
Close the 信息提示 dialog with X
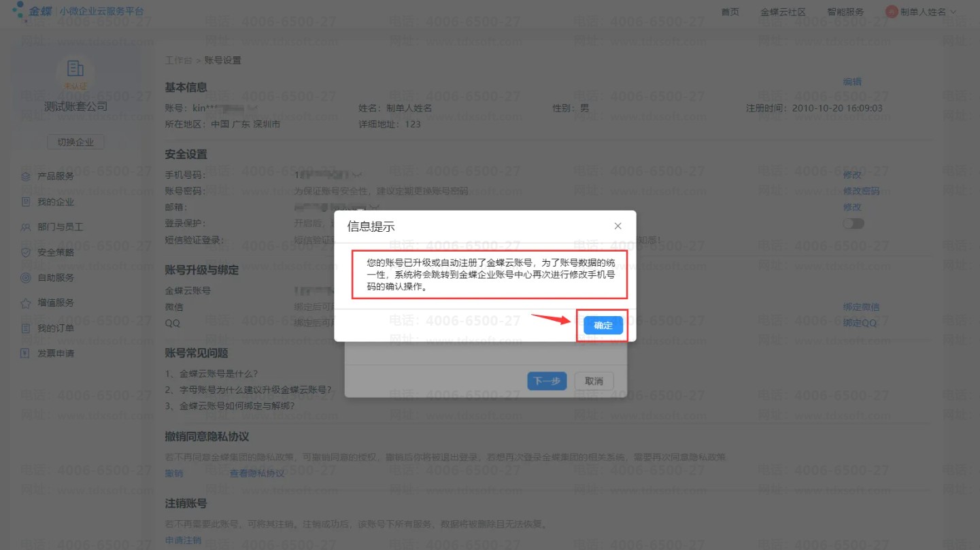pyautogui.click(x=618, y=226)
